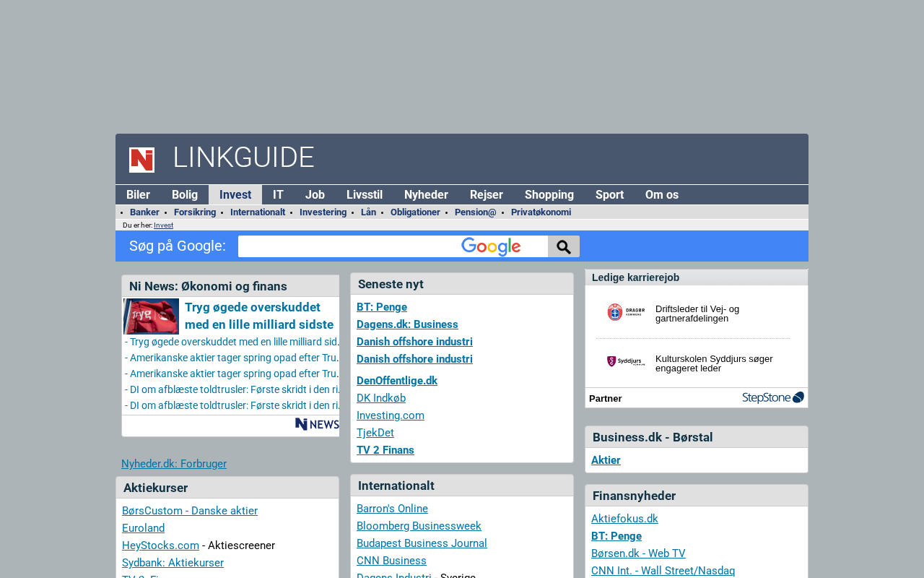Screen dimensions: 924x578
Task: Go to the Job menu tab
Action: point(315,195)
